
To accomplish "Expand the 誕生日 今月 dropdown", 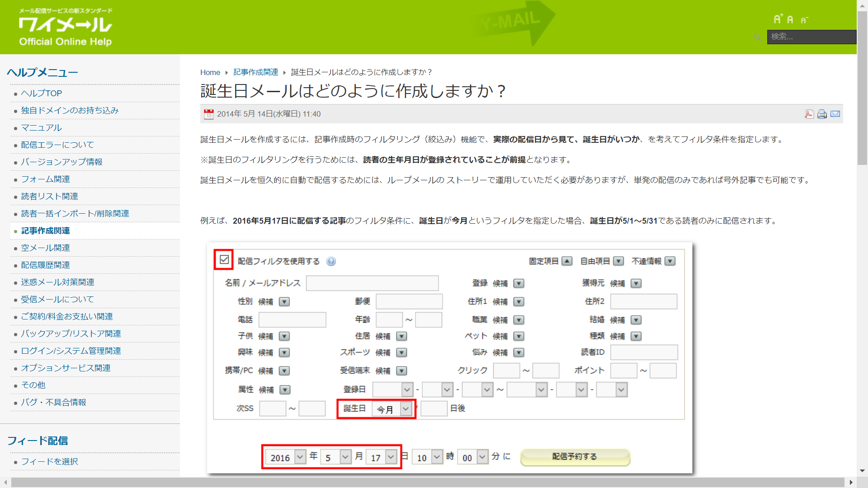I will pyautogui.click(x=406, y=409).
